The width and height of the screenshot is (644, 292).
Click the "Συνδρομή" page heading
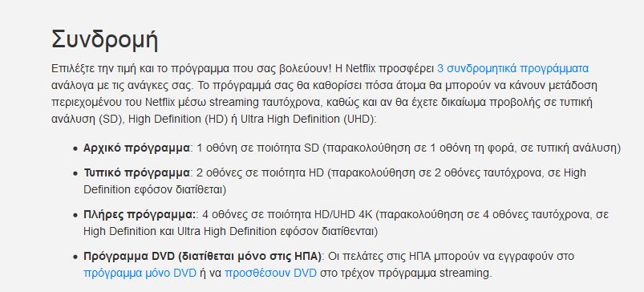105,40
